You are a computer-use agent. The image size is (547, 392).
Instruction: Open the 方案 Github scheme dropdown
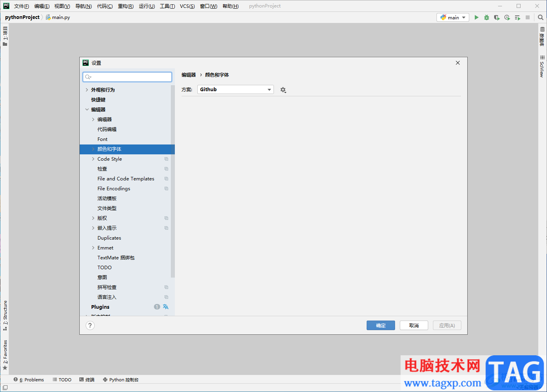pyautogui.click(x=235, y=90)
